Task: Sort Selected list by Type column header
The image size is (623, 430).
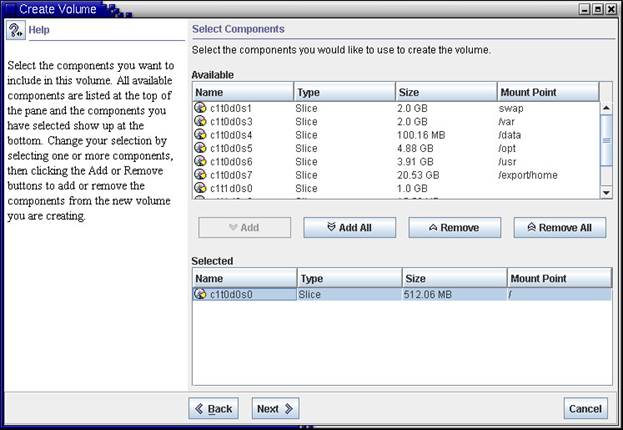Action: [x=348, y=278]
